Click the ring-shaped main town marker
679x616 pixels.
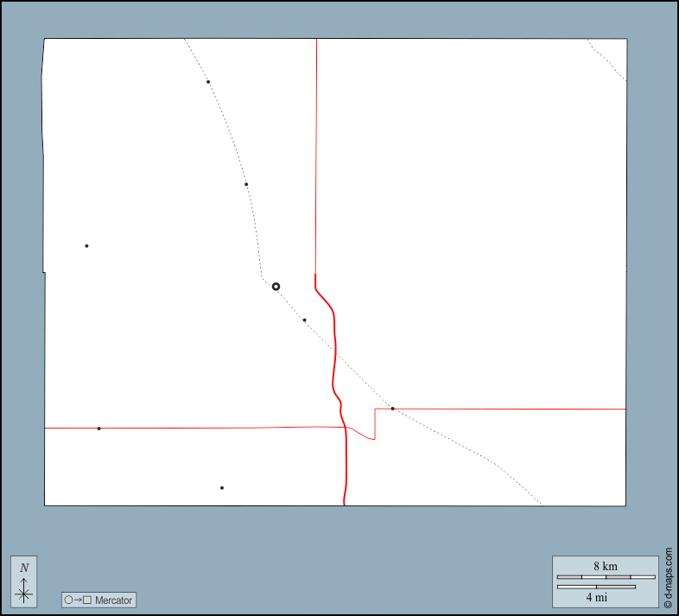tap(276, 286)
